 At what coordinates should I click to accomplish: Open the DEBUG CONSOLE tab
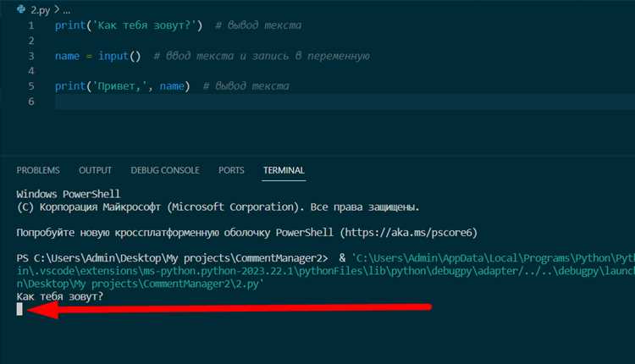point(165,170)
